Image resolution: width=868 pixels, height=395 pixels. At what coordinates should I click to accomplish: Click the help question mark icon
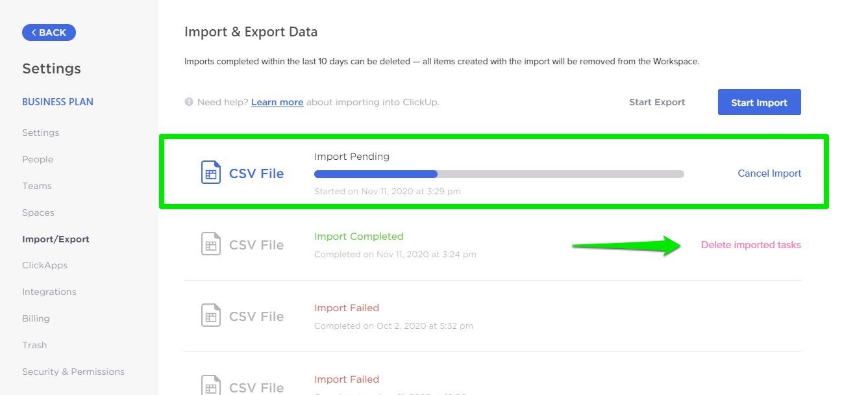[189, 102]
